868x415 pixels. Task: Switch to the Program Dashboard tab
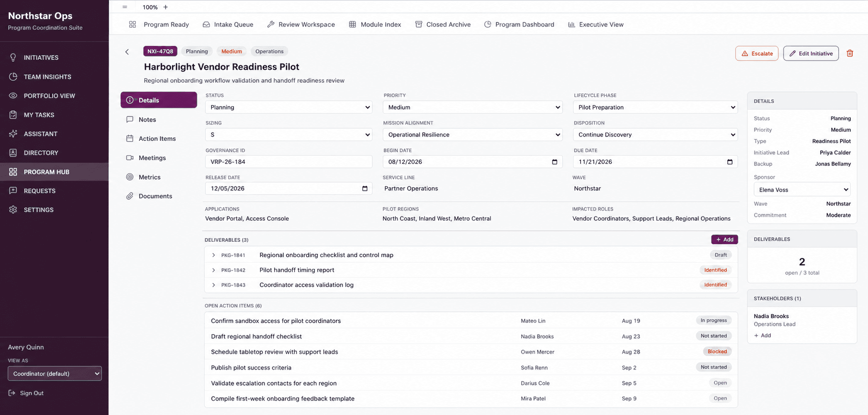coord(519,24)
